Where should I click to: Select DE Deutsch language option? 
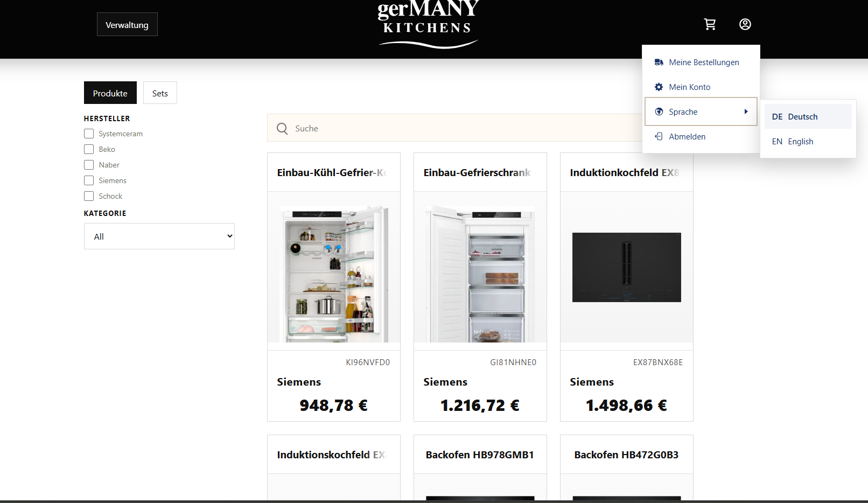tap(808, 117)
